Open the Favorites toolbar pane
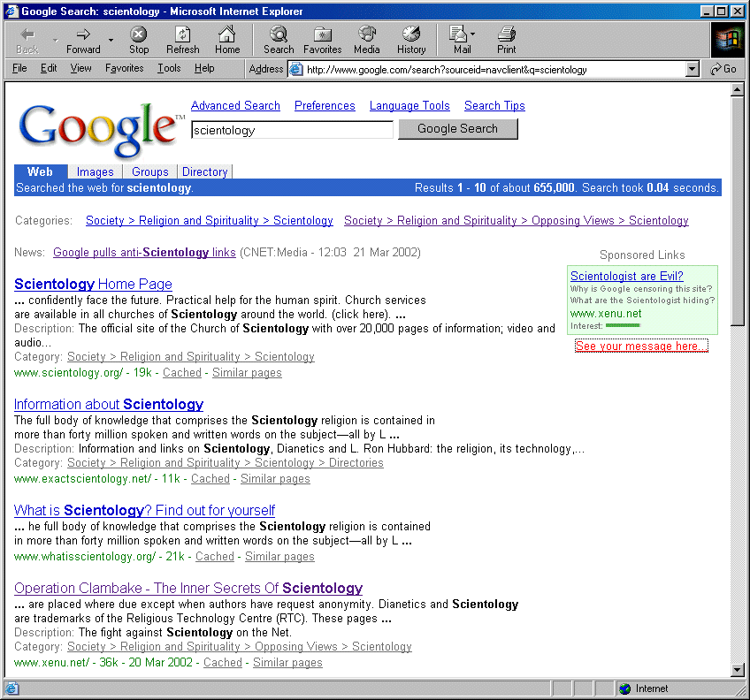This screenshot has height=700, width=750. pos(323,41)
